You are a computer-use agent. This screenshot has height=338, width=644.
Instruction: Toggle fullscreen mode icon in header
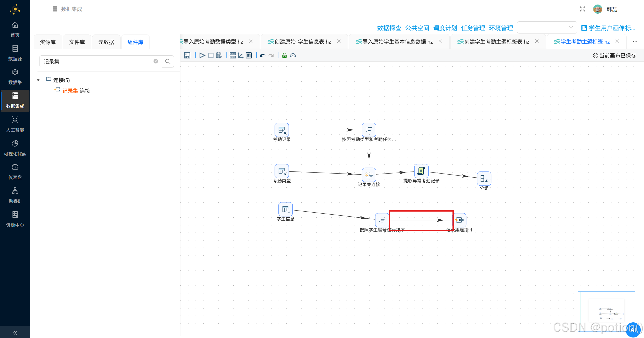pos(582,9)
